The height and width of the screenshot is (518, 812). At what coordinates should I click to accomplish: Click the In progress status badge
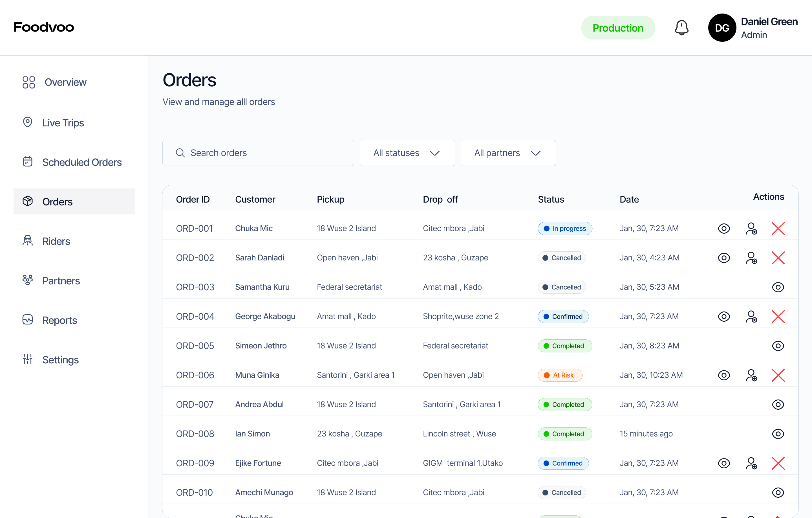(565, 229)
